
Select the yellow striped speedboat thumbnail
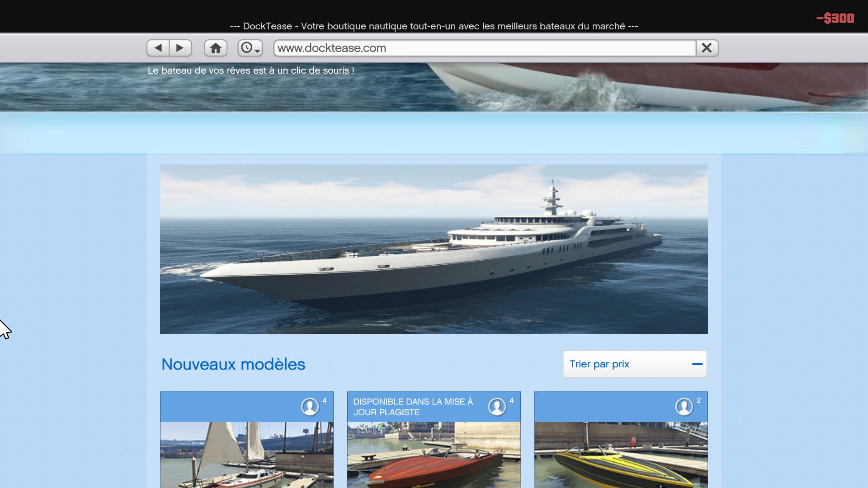point(621,455)
